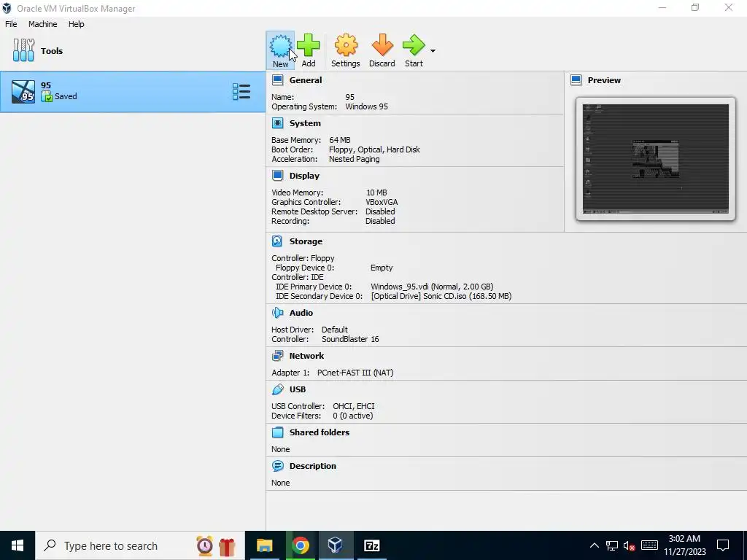The height and width of the screenshot is (560, 747).
Task: Click the VM preview thumbnail
Action: (656, 159)
